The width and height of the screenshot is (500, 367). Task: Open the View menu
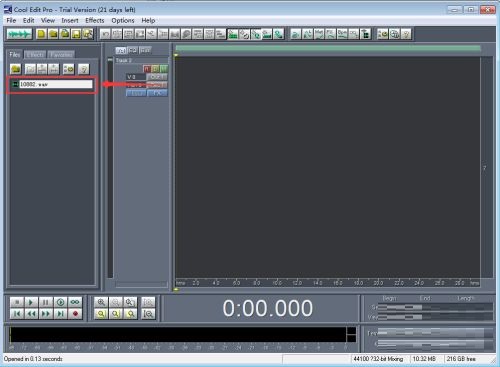pos(48,21)
